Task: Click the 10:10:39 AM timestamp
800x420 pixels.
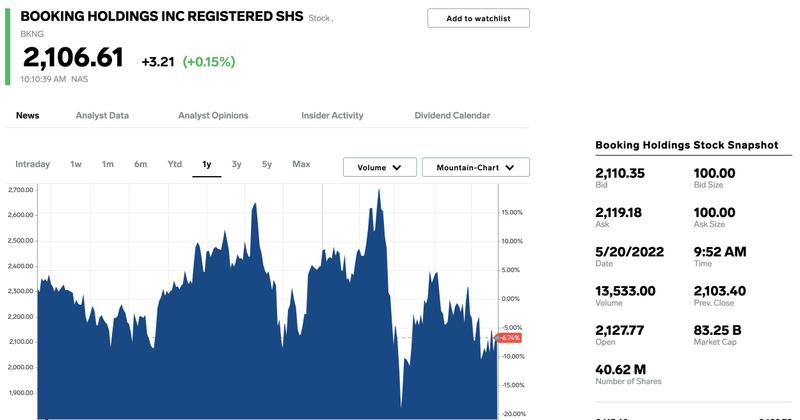Action: point(43,79)
